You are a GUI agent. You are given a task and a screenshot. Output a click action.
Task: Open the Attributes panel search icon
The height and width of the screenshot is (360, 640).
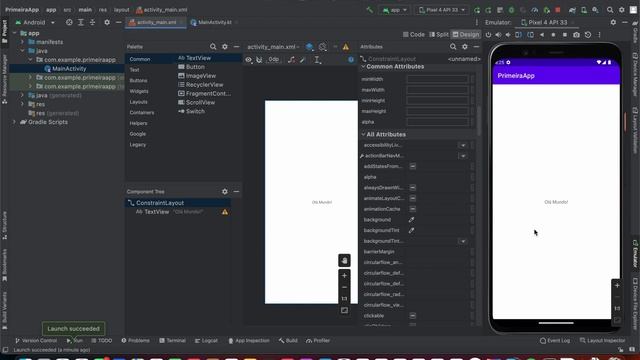point(453,47)
